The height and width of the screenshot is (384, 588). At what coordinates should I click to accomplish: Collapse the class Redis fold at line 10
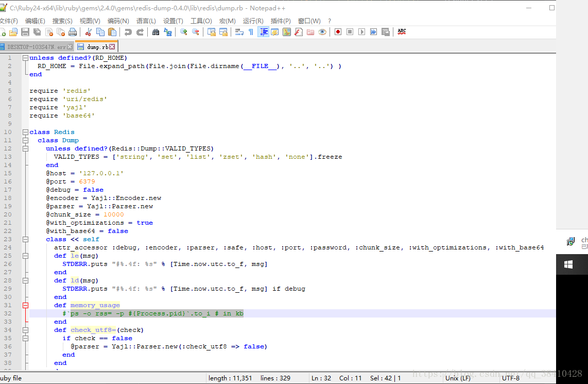click(26, 132)
